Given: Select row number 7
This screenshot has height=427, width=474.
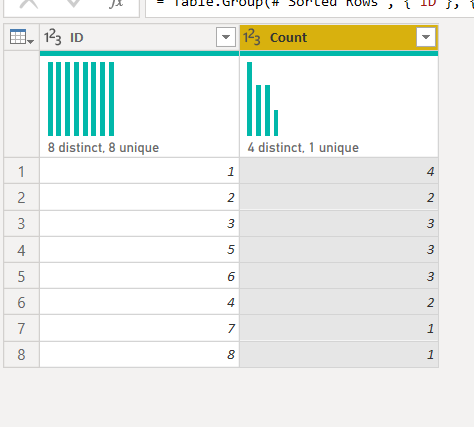Looking at the screenshot, I should click(x=21, y=328).
